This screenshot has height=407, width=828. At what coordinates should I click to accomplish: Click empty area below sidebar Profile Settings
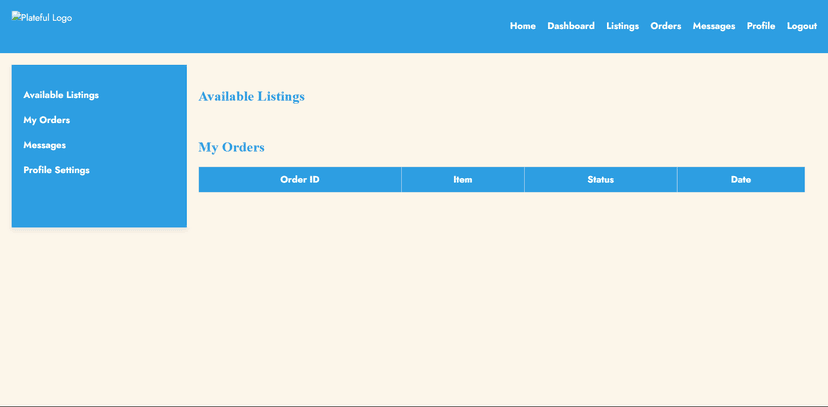click(x=98, y=205)
